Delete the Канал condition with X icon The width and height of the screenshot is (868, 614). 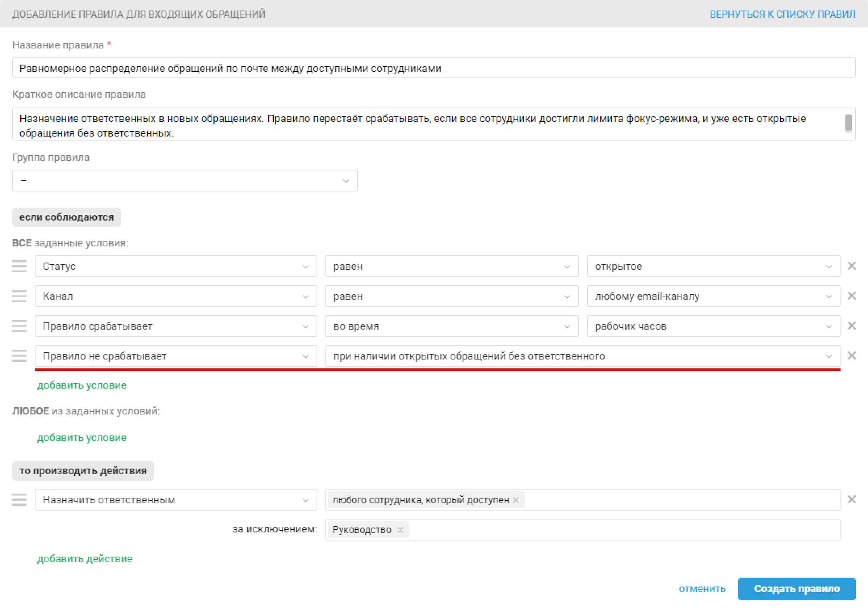(851, 296)
